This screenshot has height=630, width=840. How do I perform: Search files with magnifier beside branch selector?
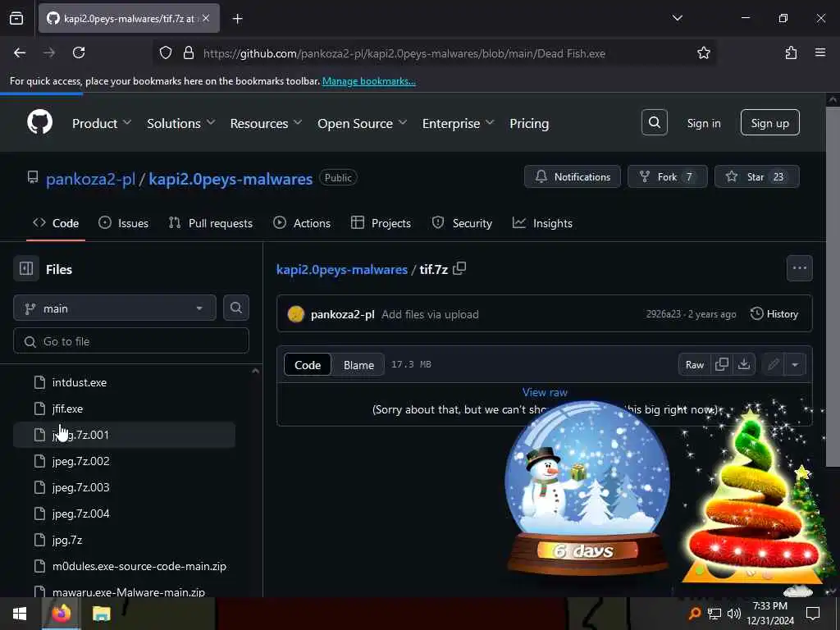235,308
